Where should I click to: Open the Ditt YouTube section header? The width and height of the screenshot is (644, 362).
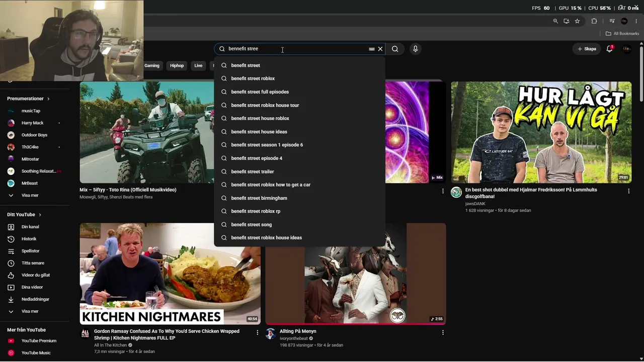coord(24,215)
